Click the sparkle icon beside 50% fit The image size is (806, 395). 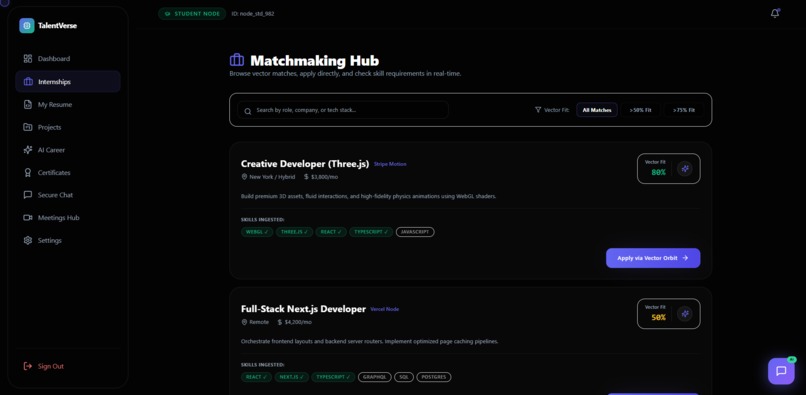(685, 314)
